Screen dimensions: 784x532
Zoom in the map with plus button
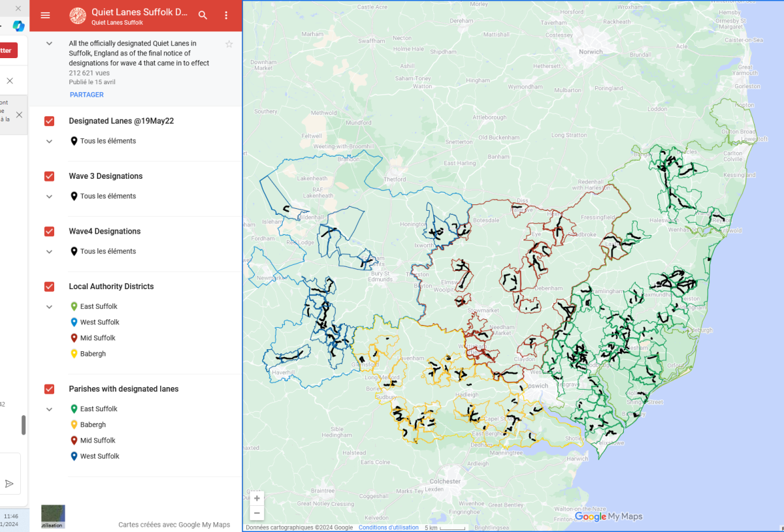point(257,498)
